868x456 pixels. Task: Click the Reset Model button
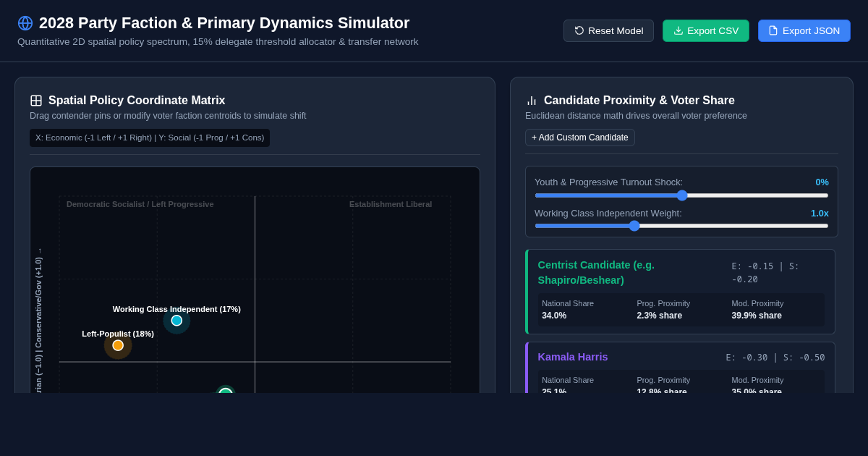pyautogui.click(x=608, y=30)
